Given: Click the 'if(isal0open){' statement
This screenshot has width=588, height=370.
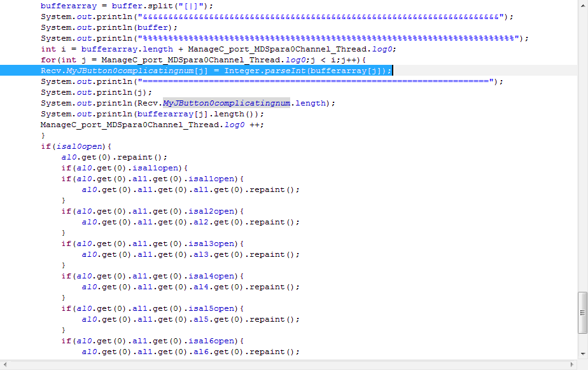Looking at the screenshot, I should [76, 146].
